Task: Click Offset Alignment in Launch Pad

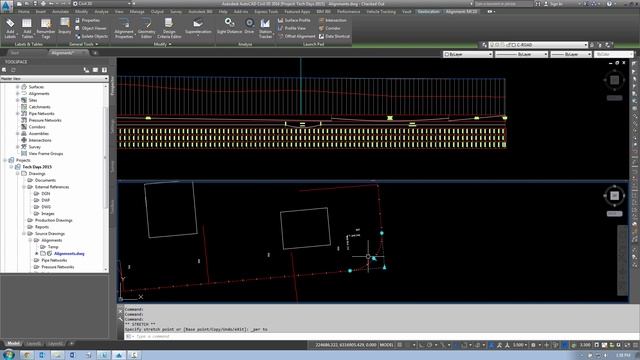Action: pyautogui.click(x=297, y=36)
